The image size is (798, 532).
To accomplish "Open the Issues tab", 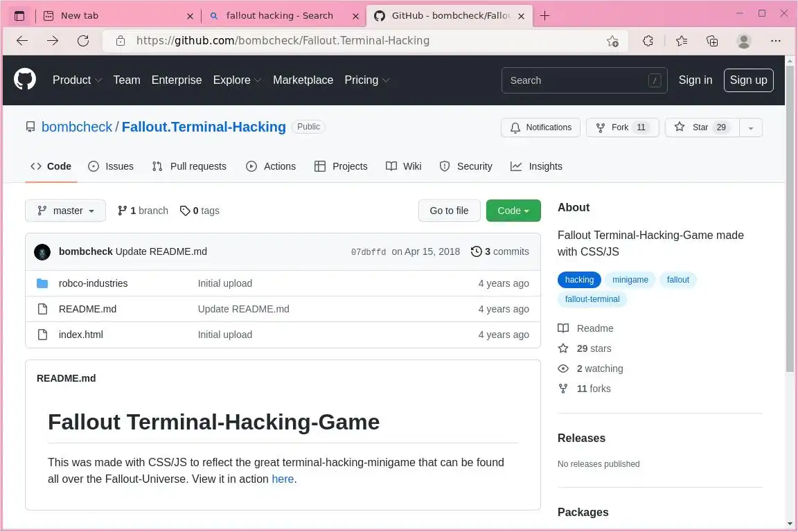I will pyautogui.click(x=110, y=166).
